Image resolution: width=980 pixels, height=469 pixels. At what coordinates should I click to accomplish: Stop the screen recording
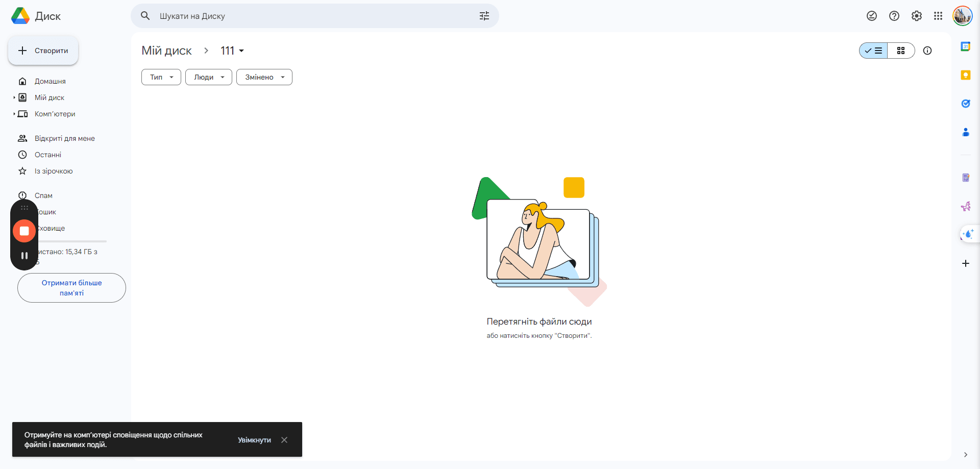coord(24,231)
